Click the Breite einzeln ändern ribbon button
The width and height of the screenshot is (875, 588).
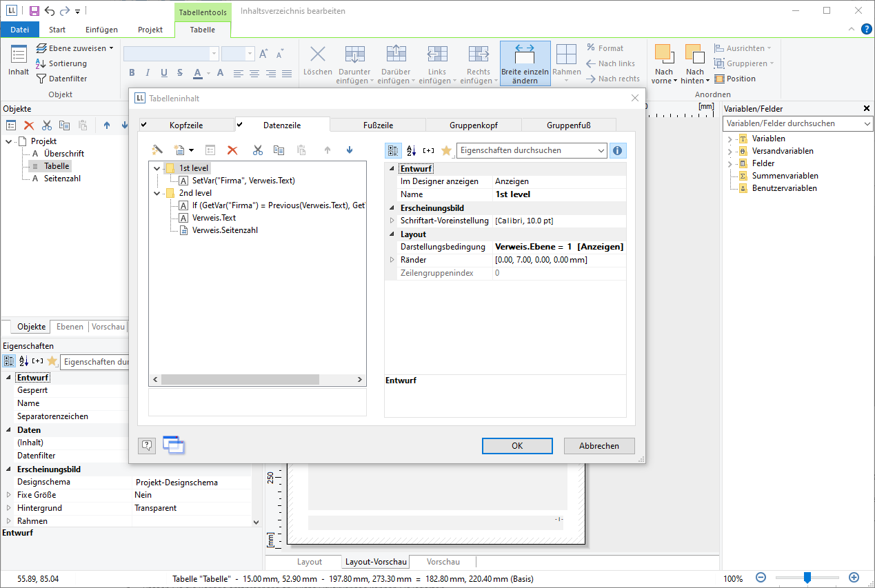525,63
